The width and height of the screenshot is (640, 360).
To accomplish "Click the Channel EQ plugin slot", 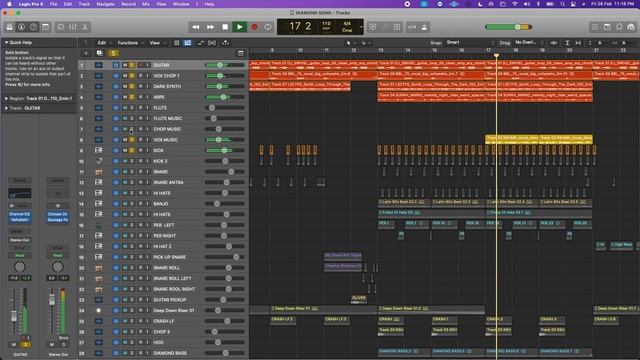I will (x=19, y=214).
